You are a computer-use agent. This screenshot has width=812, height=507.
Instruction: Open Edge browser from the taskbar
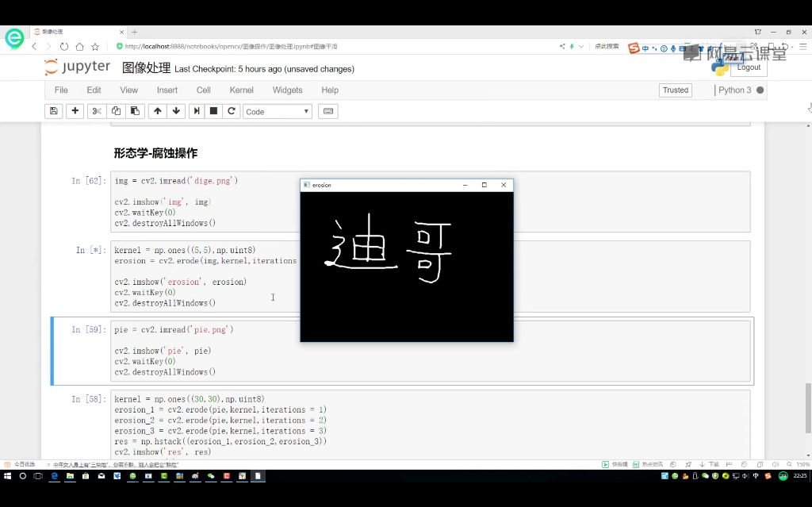point(54,475)
